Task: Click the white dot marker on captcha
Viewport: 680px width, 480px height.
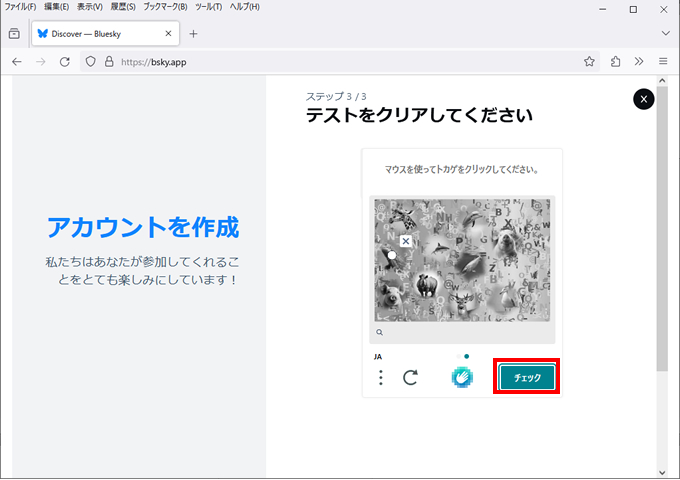Action: tap(392, 255)
